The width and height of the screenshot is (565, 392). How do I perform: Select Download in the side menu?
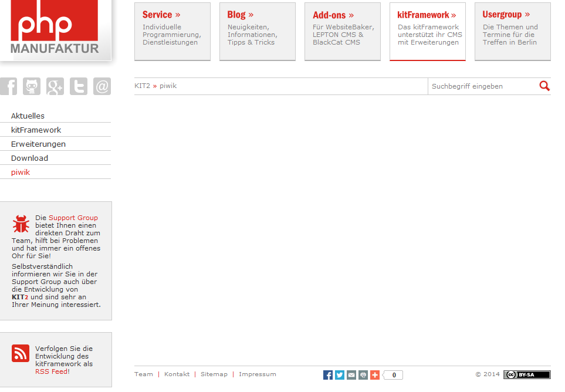(x=56, y=158)
